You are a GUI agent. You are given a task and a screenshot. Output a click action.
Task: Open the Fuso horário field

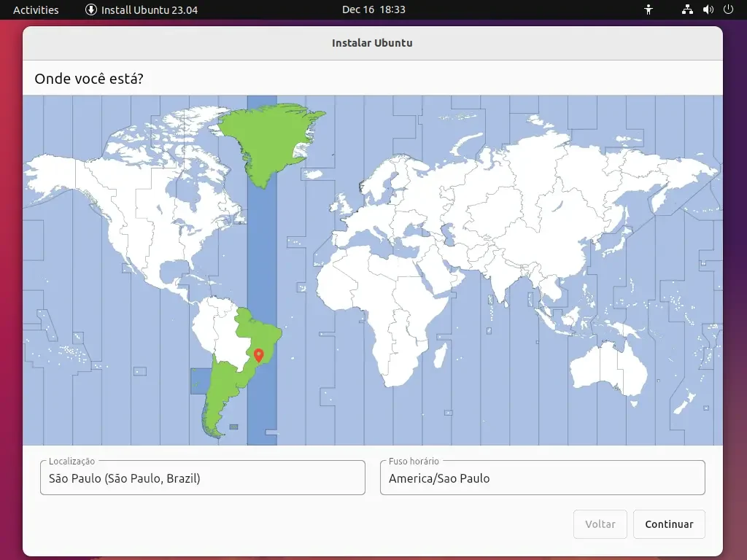tap(542, 478)
